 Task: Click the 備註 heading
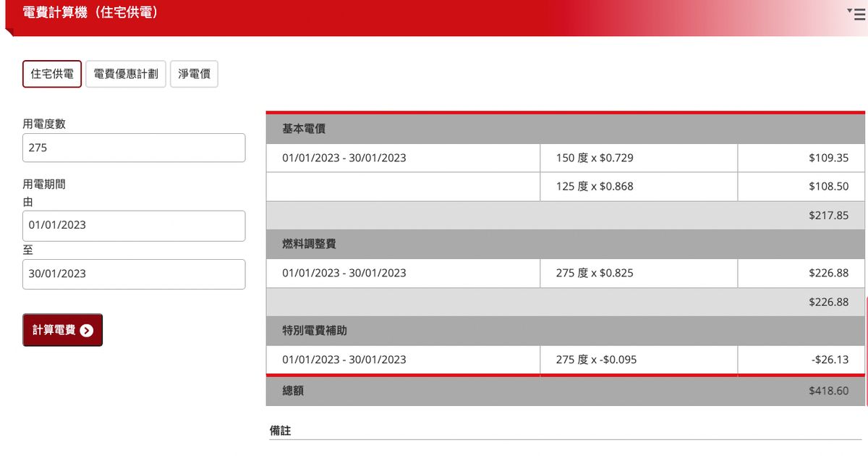tap(281, 431)
